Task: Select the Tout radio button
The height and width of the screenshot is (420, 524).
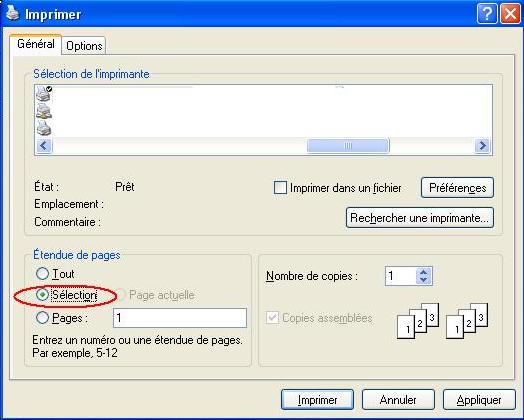Action: 42,274
